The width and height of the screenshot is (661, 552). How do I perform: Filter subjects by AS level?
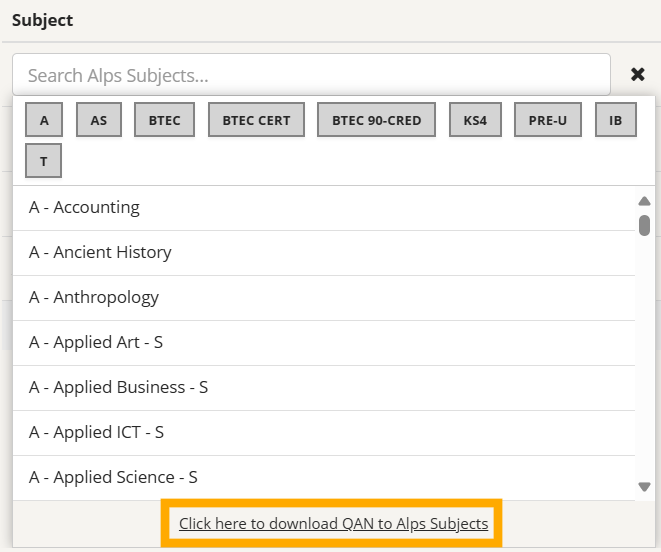(x=99, y=120)
